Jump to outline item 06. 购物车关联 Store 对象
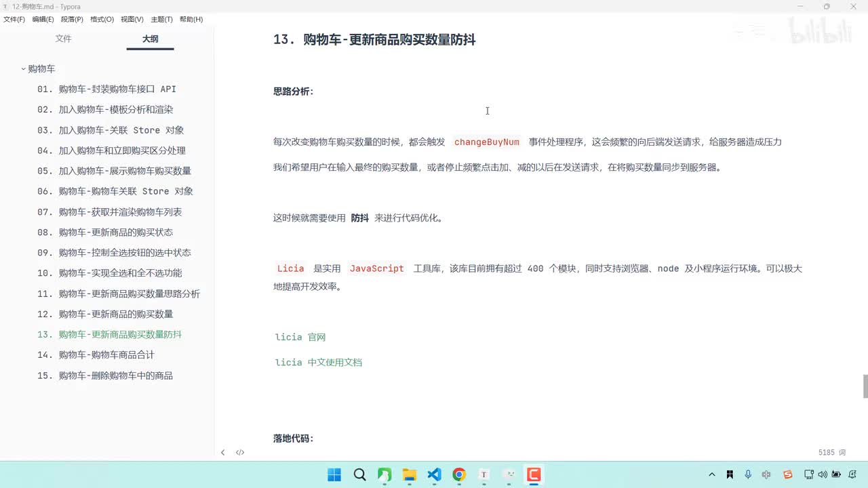This screenshot has width=868, height=488. (115, 191)
